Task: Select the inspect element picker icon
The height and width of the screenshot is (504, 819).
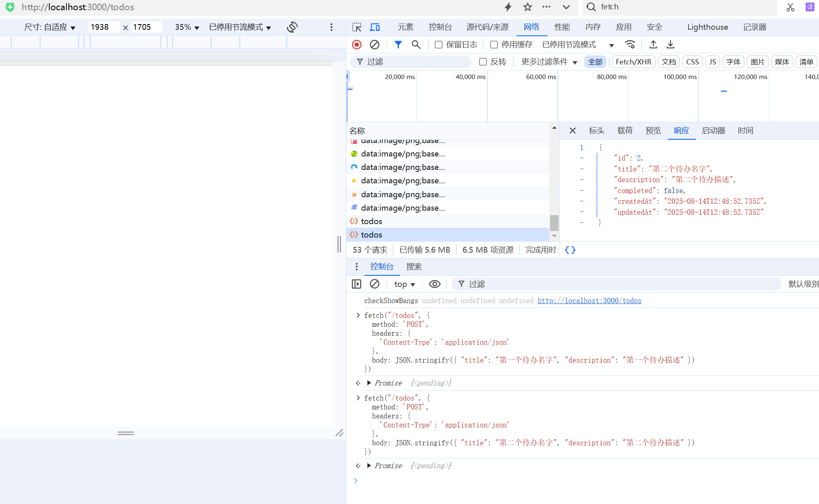Action: (x=357, y=27)
